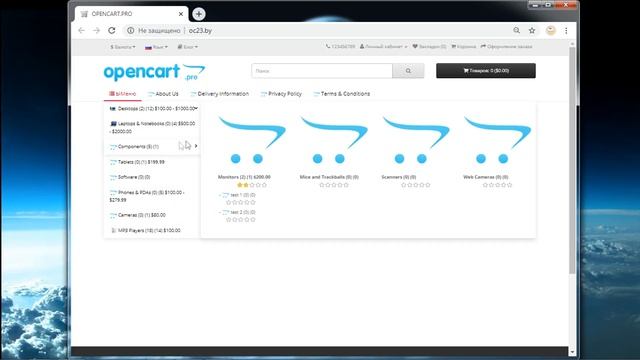Screen dimensions: 640x360
Task: Expand the Desktops category arrow
Action: pyautogui.click(x=196, y=108)
